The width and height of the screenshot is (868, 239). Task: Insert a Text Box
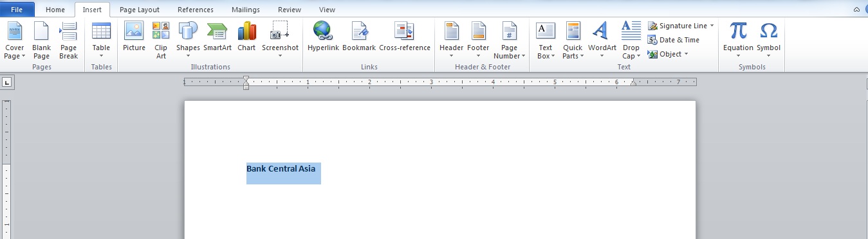545,40
